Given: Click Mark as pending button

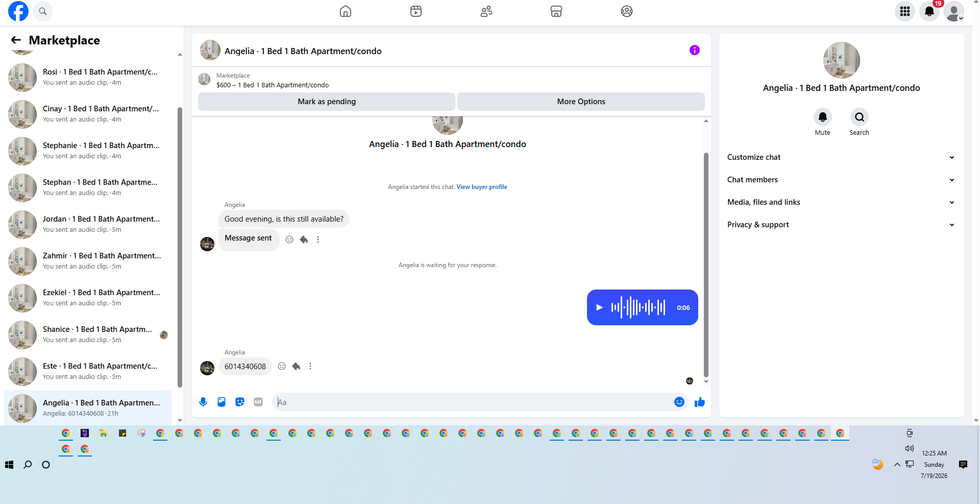Looking at the screenshot, I should (327, 102).
